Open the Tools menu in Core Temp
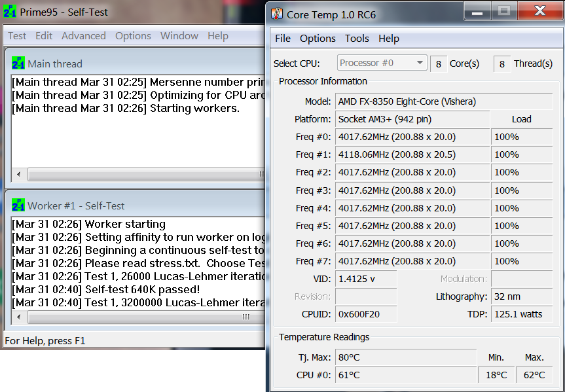 357,38
